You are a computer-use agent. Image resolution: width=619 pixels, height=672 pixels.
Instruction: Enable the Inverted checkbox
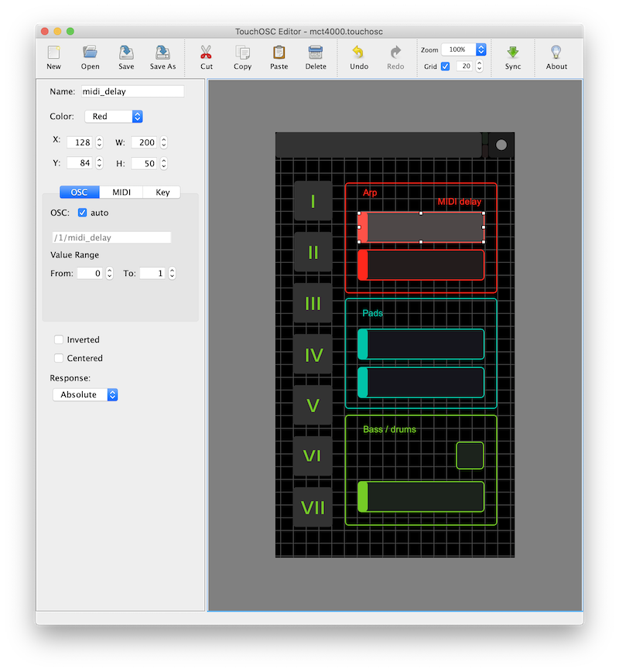tap(59, 339)
